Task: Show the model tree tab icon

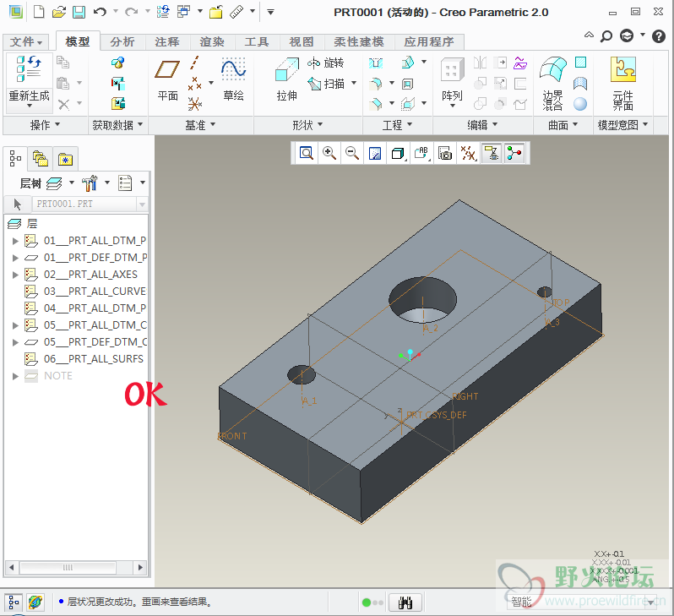Action: click(15, 158)
